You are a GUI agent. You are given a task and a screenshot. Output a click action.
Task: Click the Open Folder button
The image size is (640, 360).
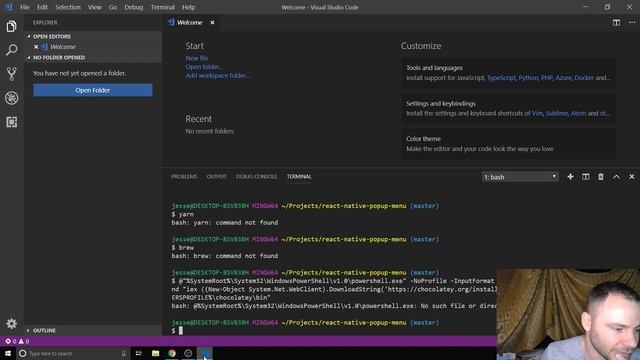tap(93, 90)
